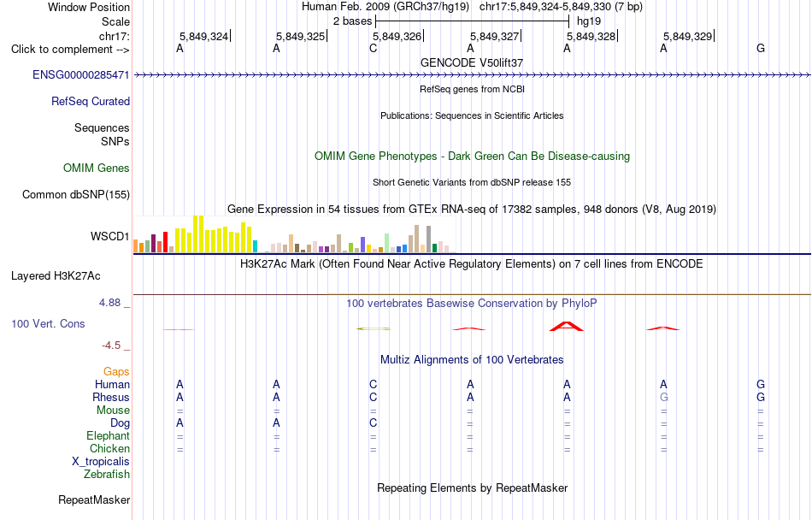Viewport: 812px width, 520px height.
Task: Click the Rhesus species label
Action: coord(111,397)
